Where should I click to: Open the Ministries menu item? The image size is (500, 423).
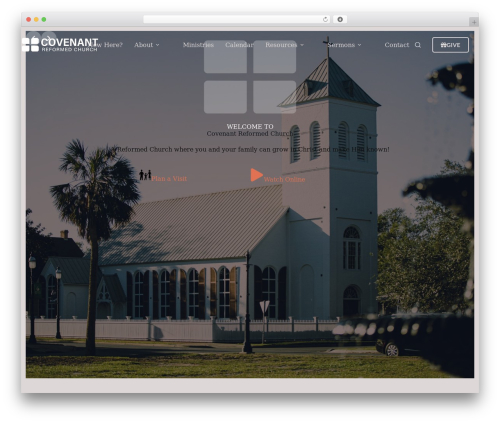click(x=198, y=45)
